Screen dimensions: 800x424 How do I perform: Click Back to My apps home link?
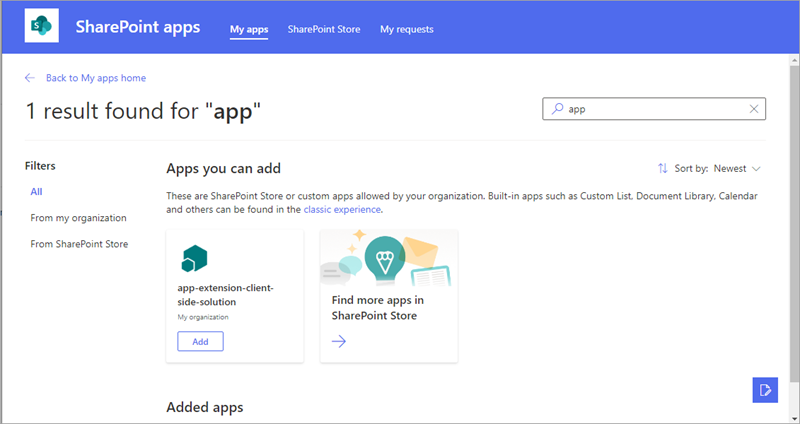pyautogui.click(x=96, y=78)
